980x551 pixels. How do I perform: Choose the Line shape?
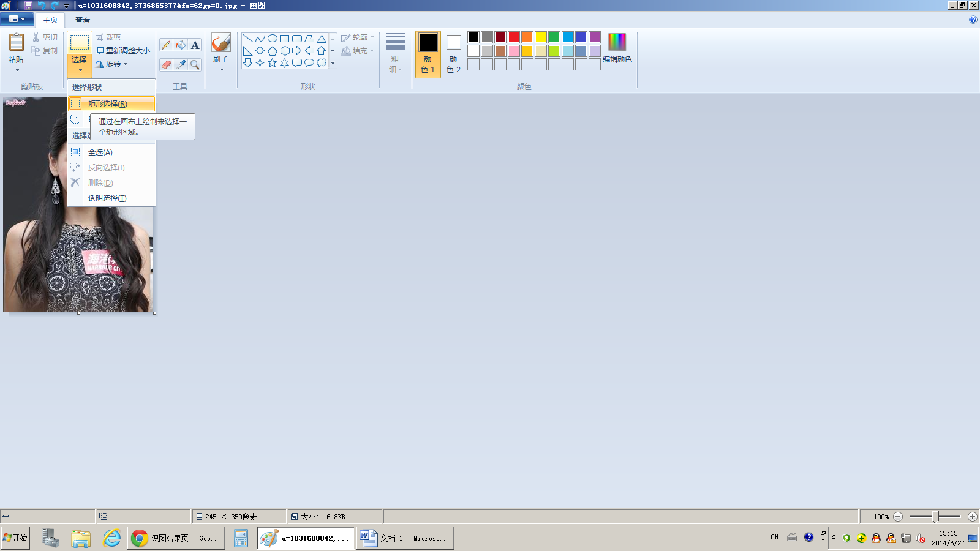[248, 39]
